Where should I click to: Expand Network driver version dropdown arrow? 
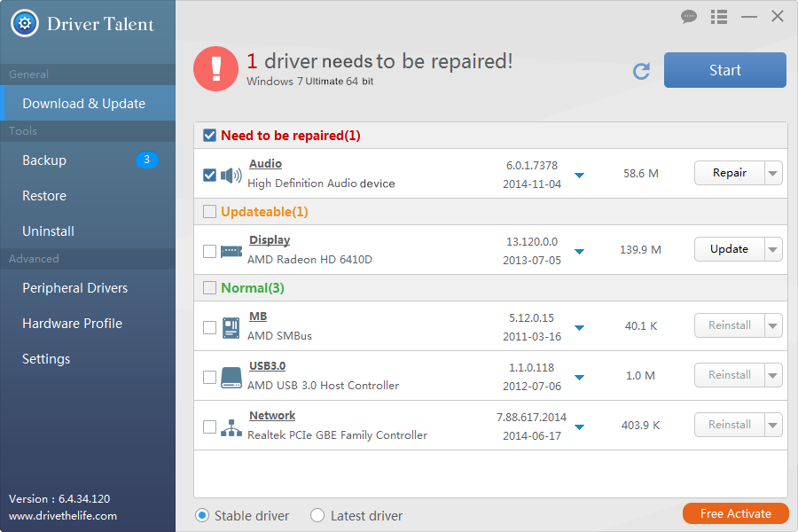coord(579,427)
